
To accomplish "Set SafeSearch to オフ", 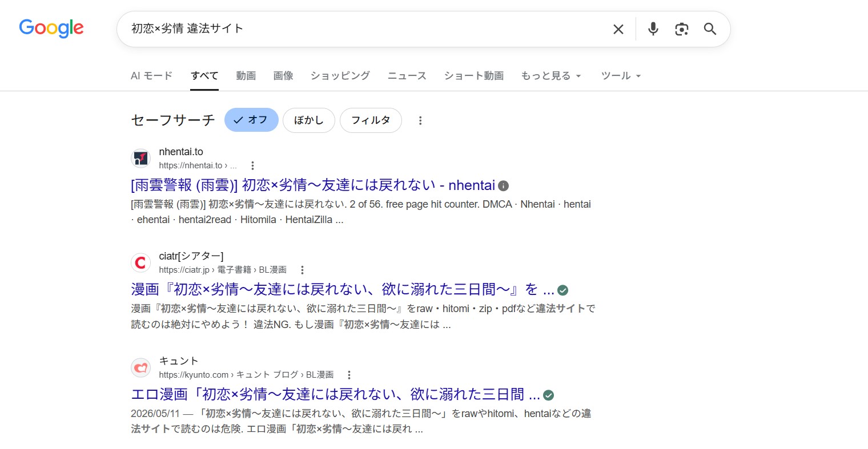I will tap(251, 120).
